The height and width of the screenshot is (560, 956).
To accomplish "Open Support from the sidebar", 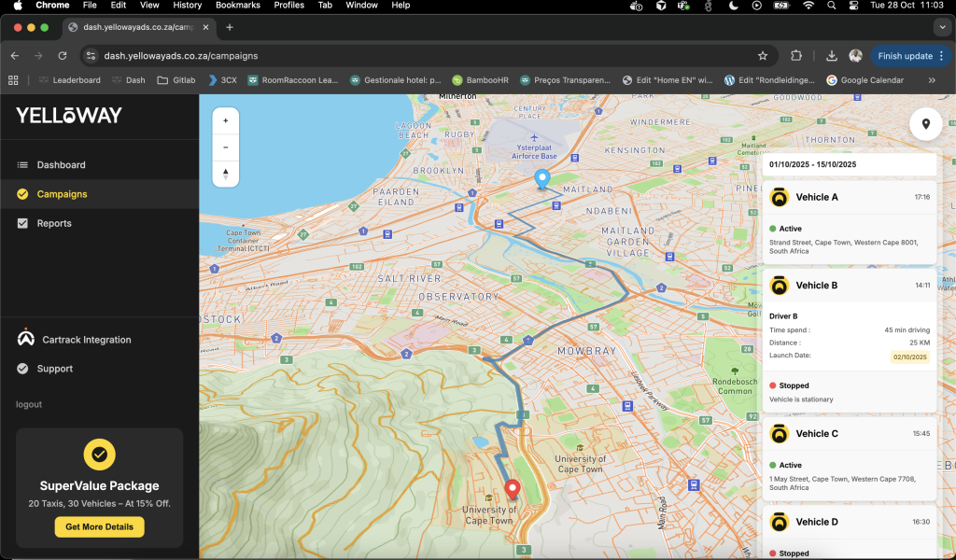I will (54, 369).
